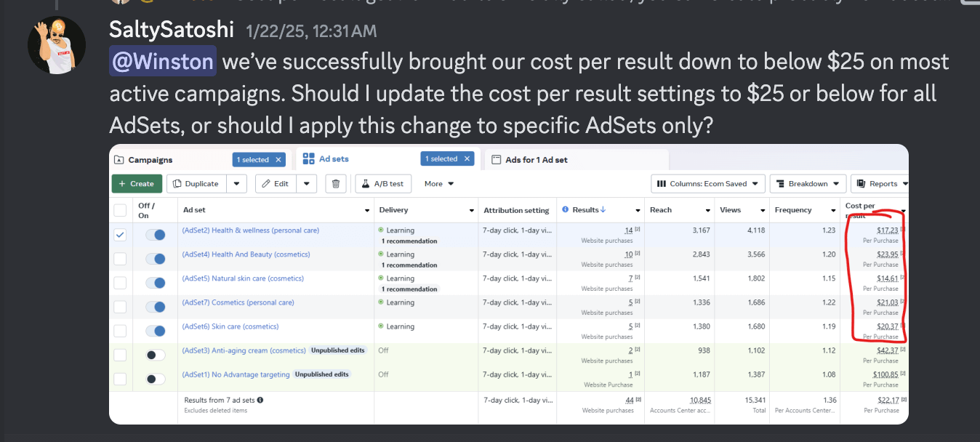Click the A/B test button
This screenshot has height=442, width=980.
click(x=384, y=184)
